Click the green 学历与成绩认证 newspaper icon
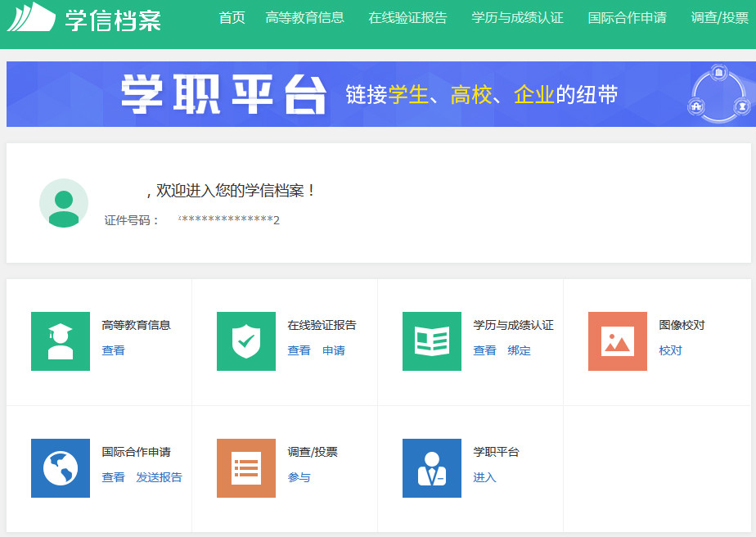Image resolution: width=756 pixels, height=537 pixels. pyautogui.click(x=432, y=341)
